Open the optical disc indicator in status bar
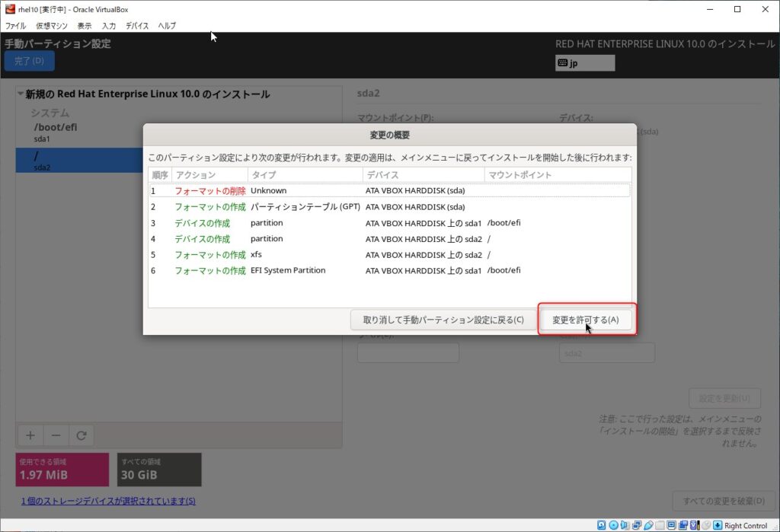Image resolution: width=780 pixels, height=532 pixels. click(613, 525)
